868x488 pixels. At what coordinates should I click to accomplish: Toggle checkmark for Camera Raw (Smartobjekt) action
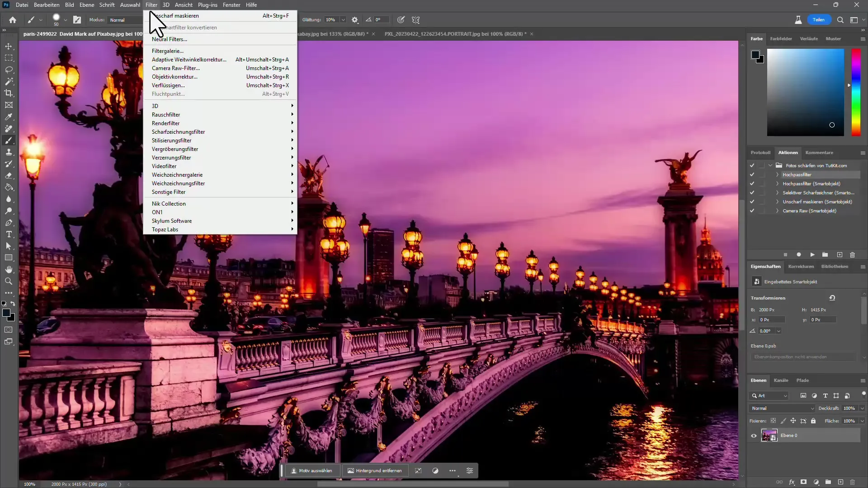coord(752,211)
